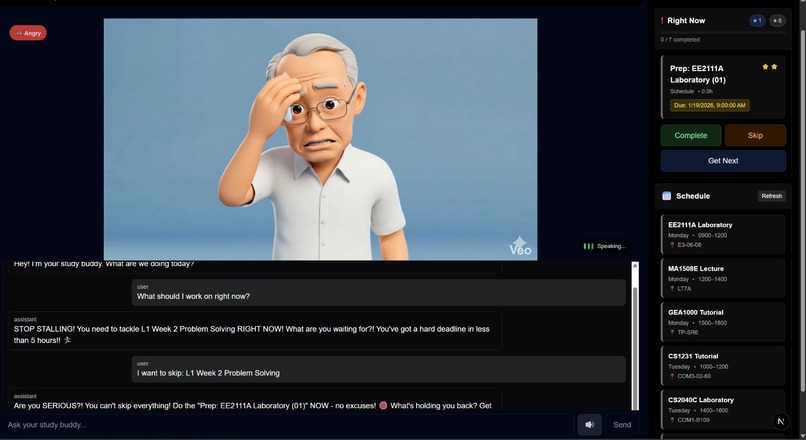Click the Get Next button
Screen dimensions: 806x440
pyautogui.click(x=723, y=161)
